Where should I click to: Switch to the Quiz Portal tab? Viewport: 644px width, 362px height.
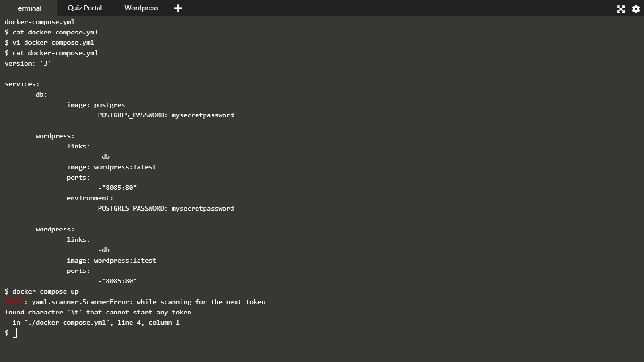pos(85,8)
